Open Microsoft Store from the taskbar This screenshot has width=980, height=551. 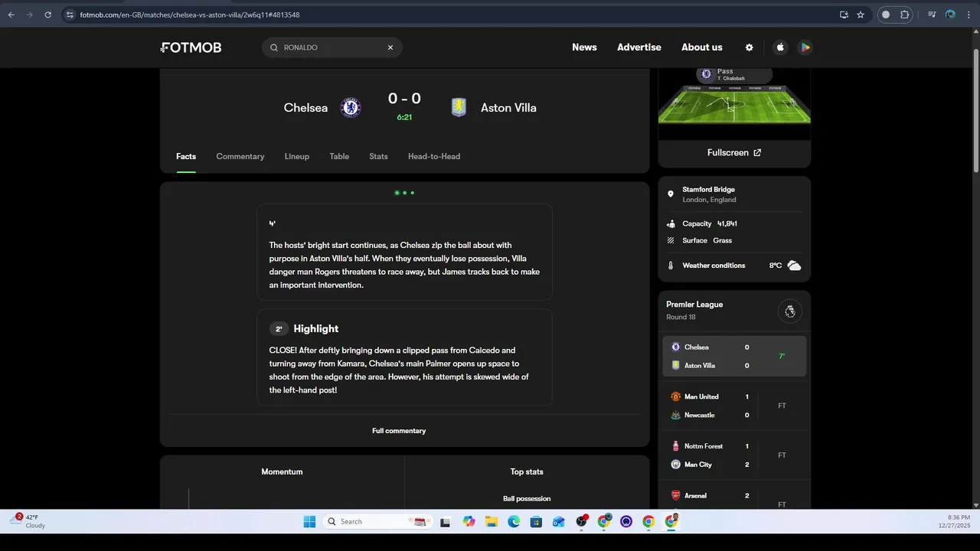click(536, 522)
